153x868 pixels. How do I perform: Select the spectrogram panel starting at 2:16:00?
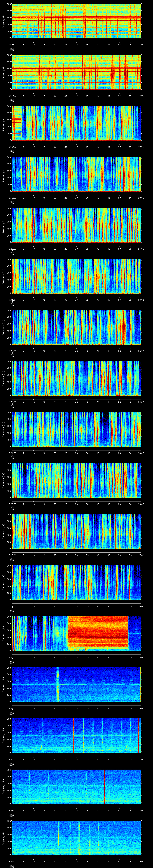[x=77, y=21]
